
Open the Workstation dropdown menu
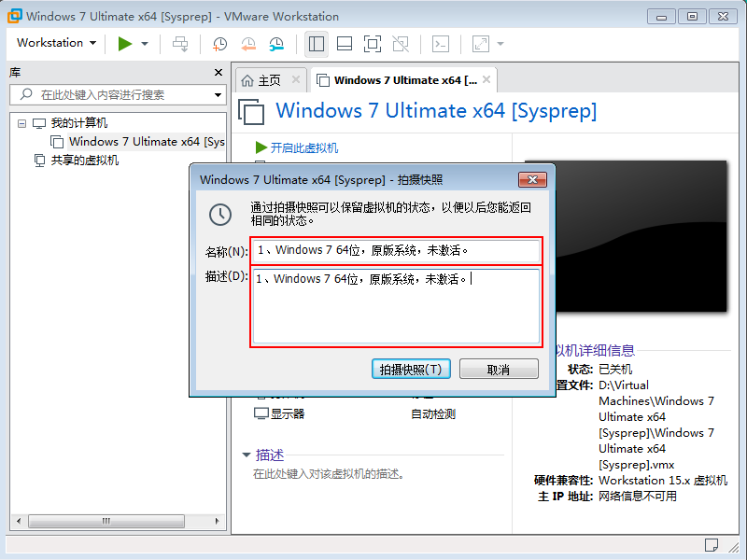click(56, 43)
